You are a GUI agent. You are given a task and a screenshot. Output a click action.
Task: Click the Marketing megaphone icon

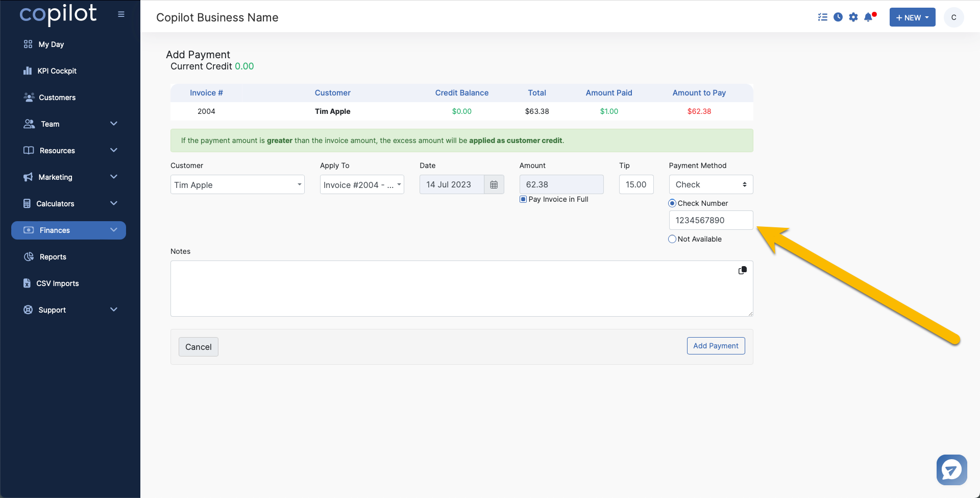tap(28, 177)
